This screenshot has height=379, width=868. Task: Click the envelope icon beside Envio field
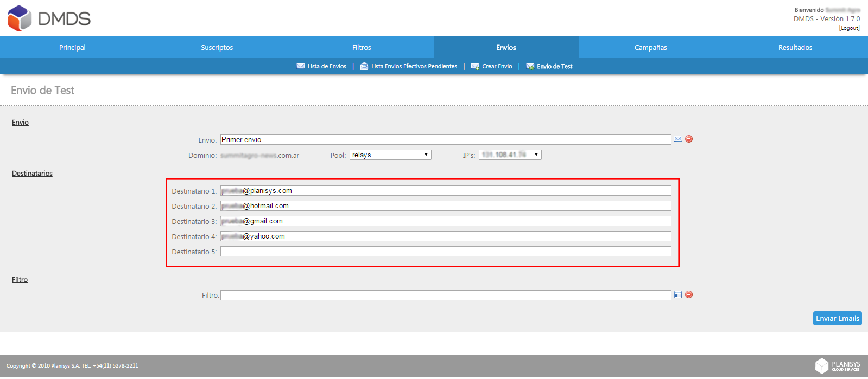pos(678,139)
